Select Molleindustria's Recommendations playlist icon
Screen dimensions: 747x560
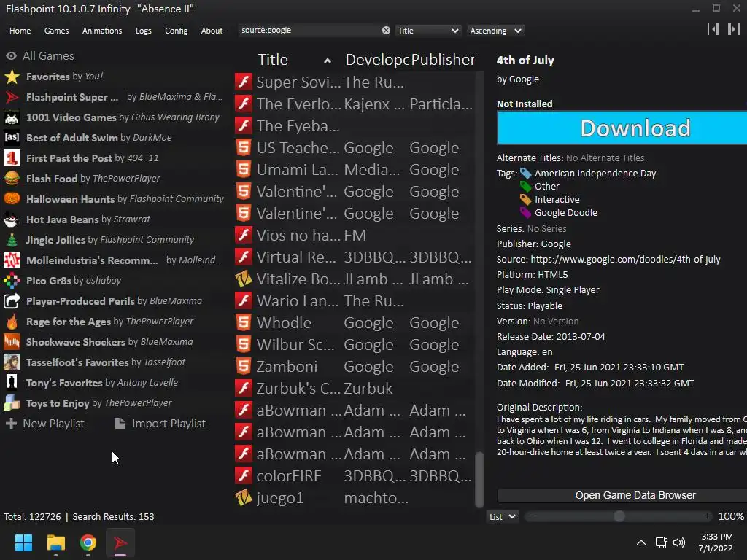[x=12, y=260]
